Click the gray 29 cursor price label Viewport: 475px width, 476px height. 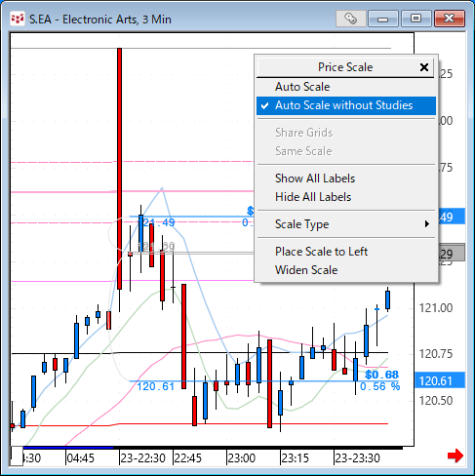452,254
